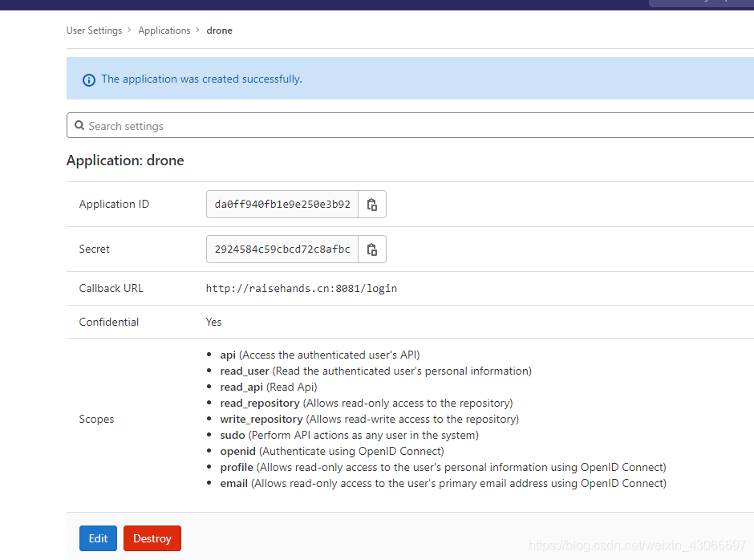
Task: Click the Confidential value Yes
Action: point(213,323)
